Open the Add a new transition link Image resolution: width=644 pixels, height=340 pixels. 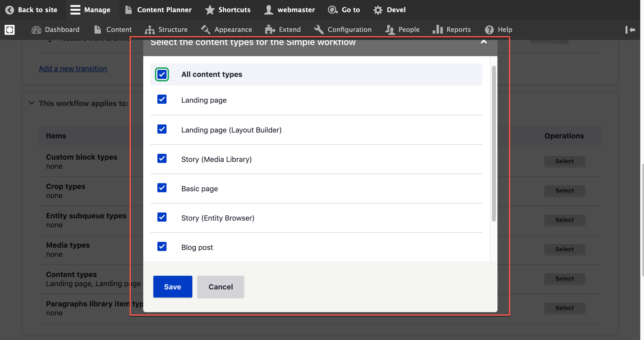click(x=73, y=69)
